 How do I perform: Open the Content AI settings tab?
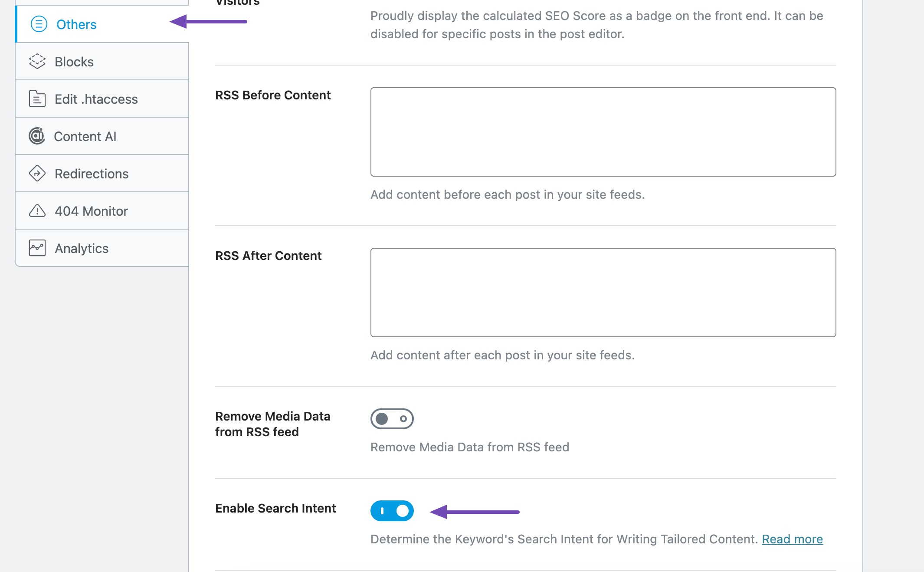85,136
